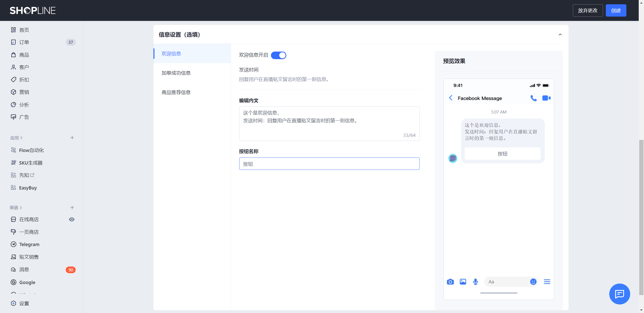
Task: Click the 折扣 discount tag icon
Action: pos(13,80)
